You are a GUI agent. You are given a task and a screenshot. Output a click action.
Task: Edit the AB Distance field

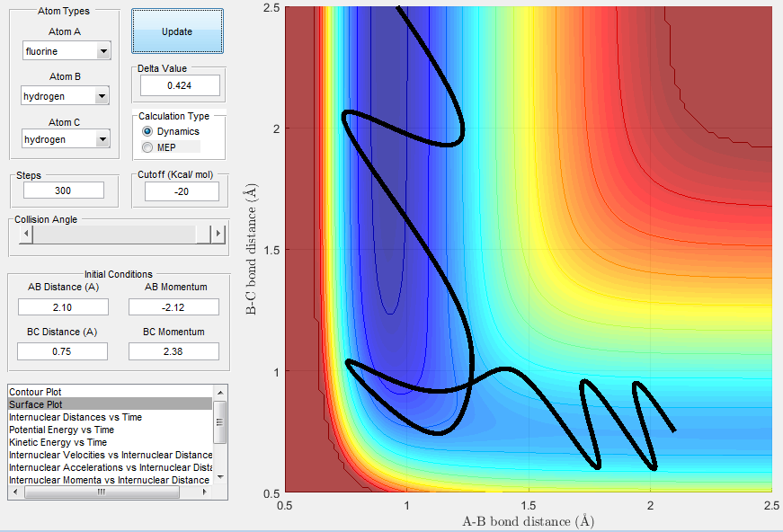click(63, 307)
